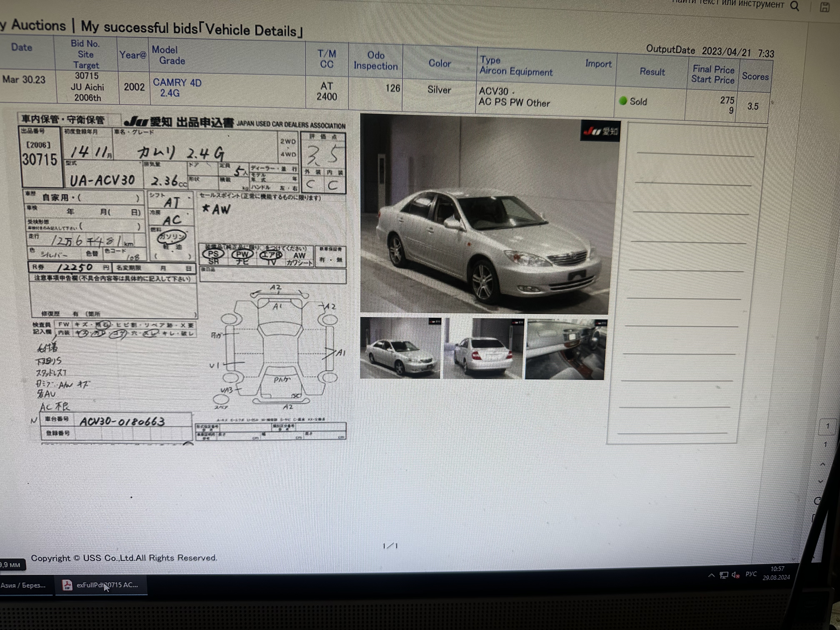
Task: Click the 'CAMRY 4D' model text
Action: point(177,82)
